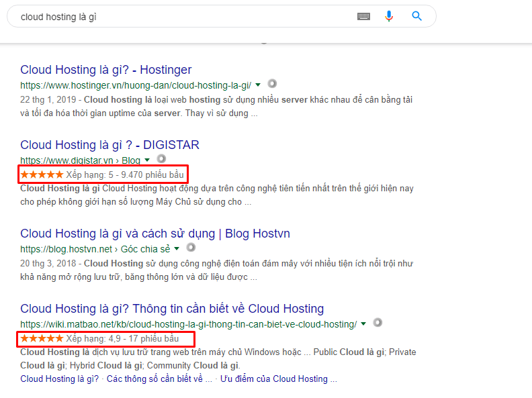The height and width of the screenshot is (398, 532).
Task: Click the blue magnifier search button
Action: (416, 16)
